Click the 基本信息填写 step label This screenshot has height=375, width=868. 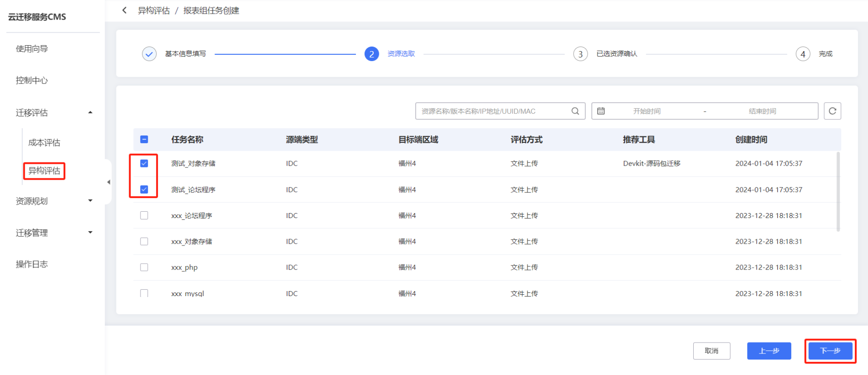(x=185, y=54)
